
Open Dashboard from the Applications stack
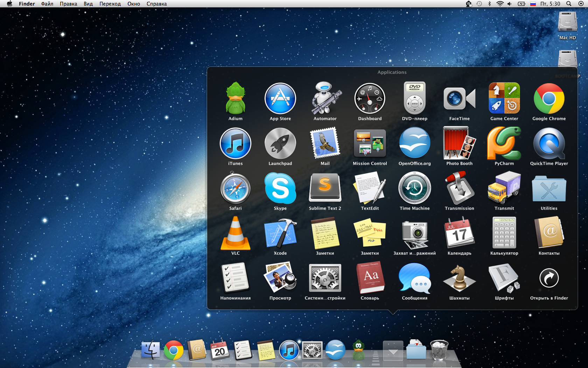(x=370, y=98)
